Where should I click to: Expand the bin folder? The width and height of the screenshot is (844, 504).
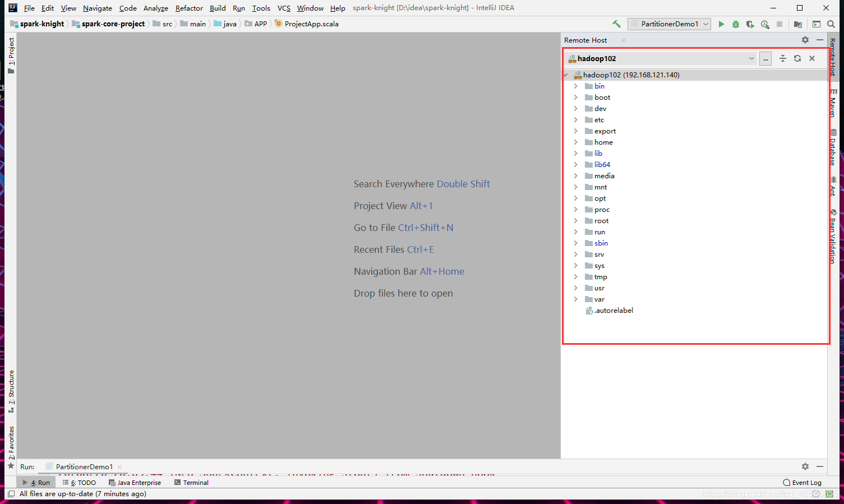pos(576,86)
